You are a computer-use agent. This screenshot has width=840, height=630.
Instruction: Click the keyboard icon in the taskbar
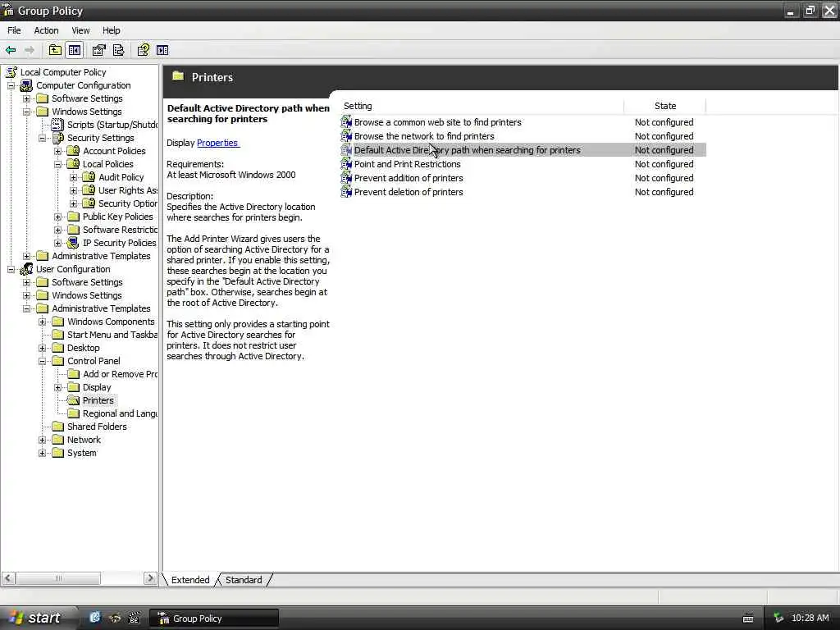pos(748,619)
